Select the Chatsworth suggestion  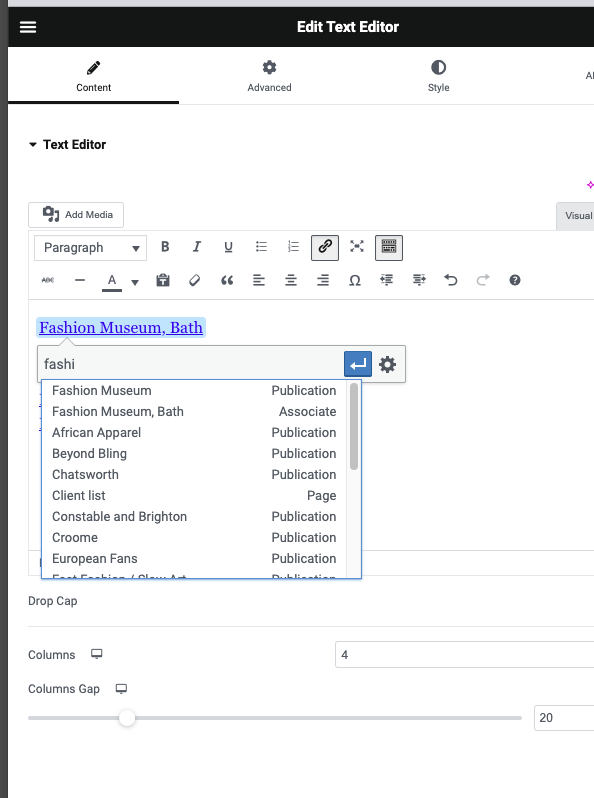pyautogui.click(x=194, y=474)
